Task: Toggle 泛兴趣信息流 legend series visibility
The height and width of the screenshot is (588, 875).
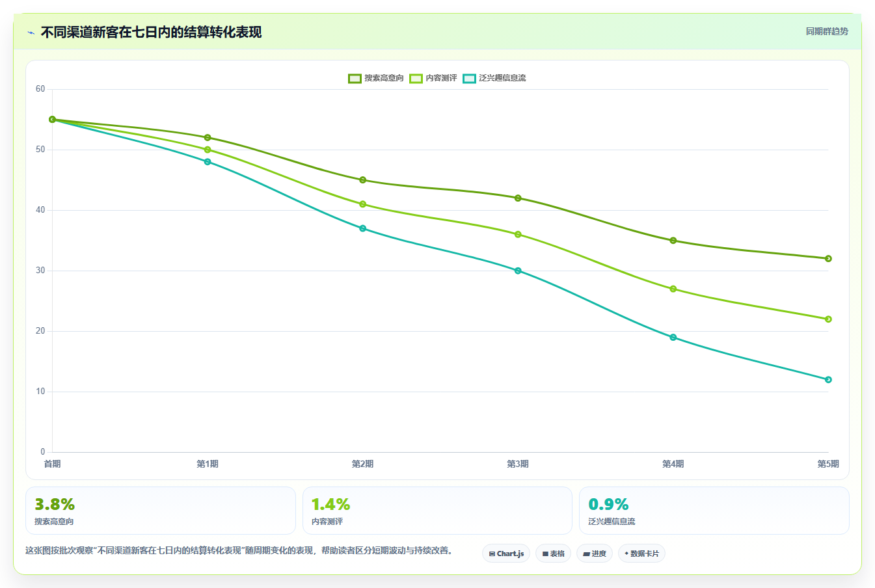Action: point(494,78)
